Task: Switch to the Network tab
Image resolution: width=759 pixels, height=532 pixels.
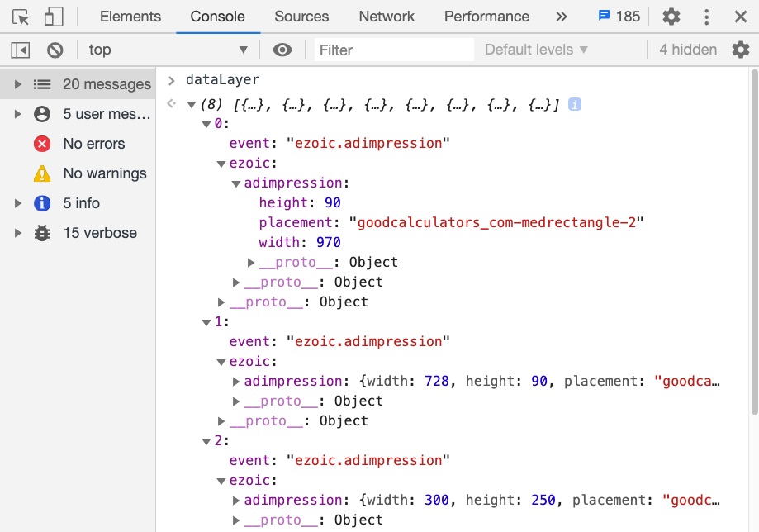Action: click(387, 17)
